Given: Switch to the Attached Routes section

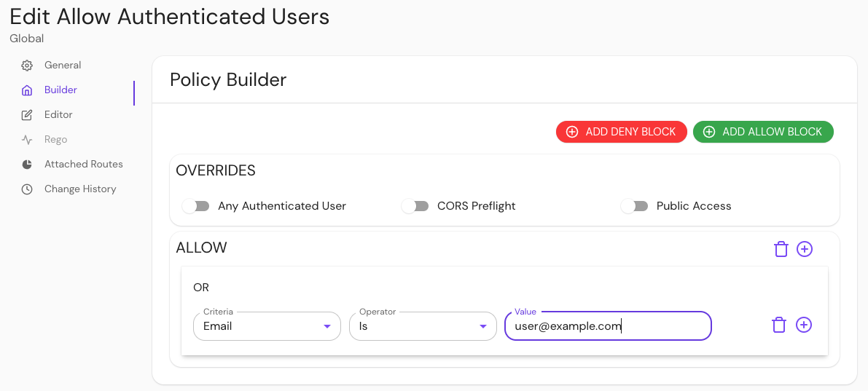Looking at the screenshot, I should click(x=83, y=165).
